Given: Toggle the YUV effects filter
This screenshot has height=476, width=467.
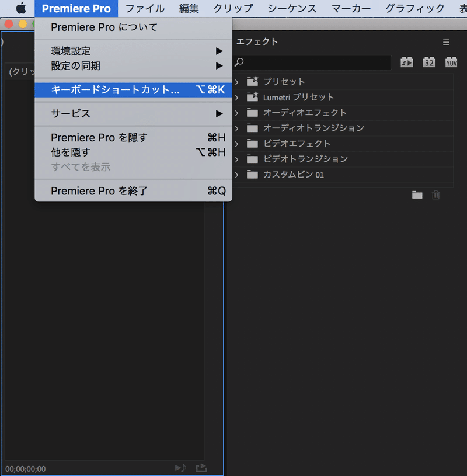Looking at the screenshot, I should tap(451, 62).
